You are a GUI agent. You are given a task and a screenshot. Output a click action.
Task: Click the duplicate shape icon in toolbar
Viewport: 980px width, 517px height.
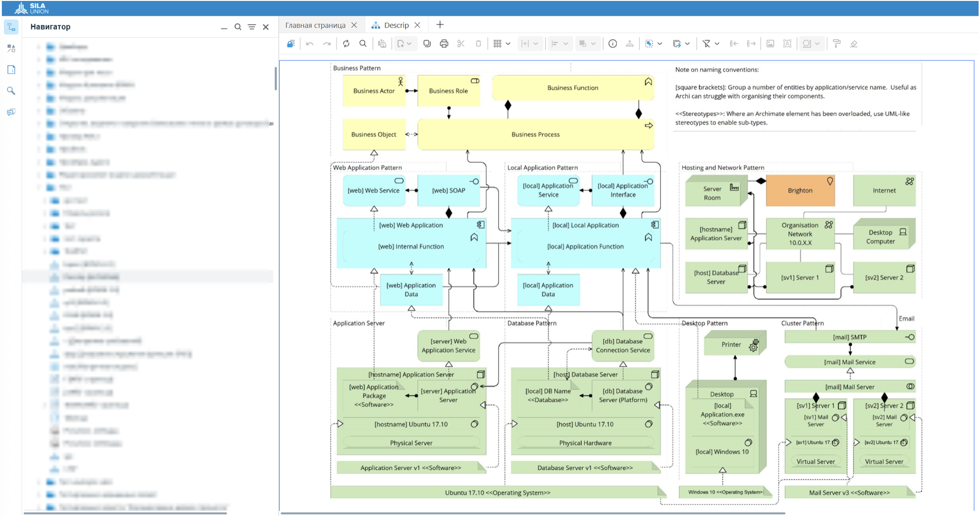point(427,44)
